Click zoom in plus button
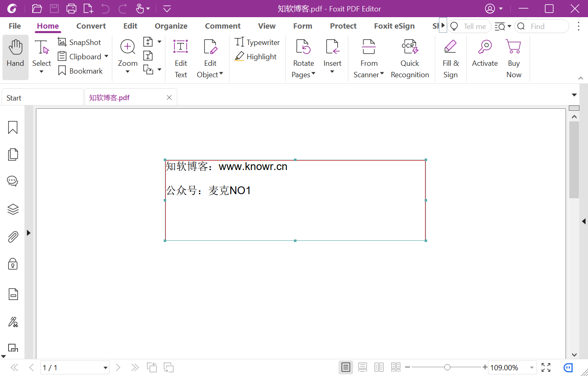The width and height of the screenshot is (588, 376). point(485,367)
